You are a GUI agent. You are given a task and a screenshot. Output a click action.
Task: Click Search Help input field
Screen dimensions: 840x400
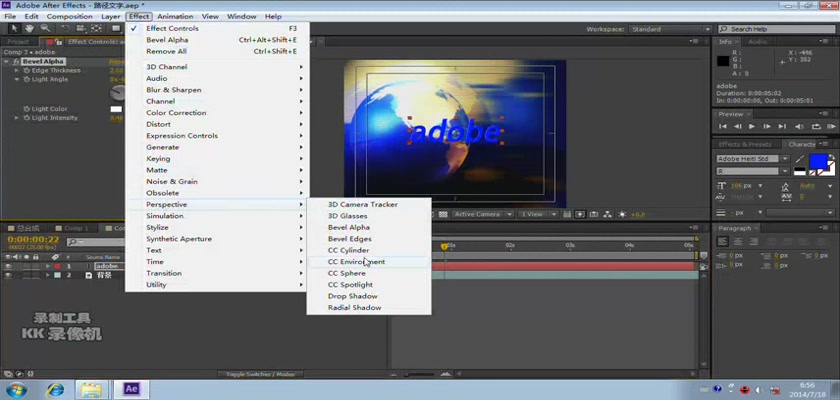(x=776, y=29)
